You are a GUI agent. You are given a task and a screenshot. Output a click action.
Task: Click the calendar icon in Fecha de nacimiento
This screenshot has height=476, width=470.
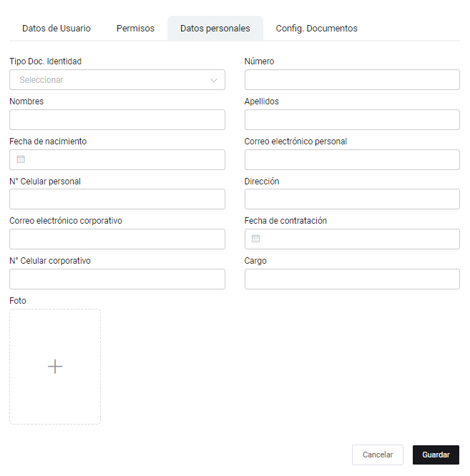click(21, 159)
